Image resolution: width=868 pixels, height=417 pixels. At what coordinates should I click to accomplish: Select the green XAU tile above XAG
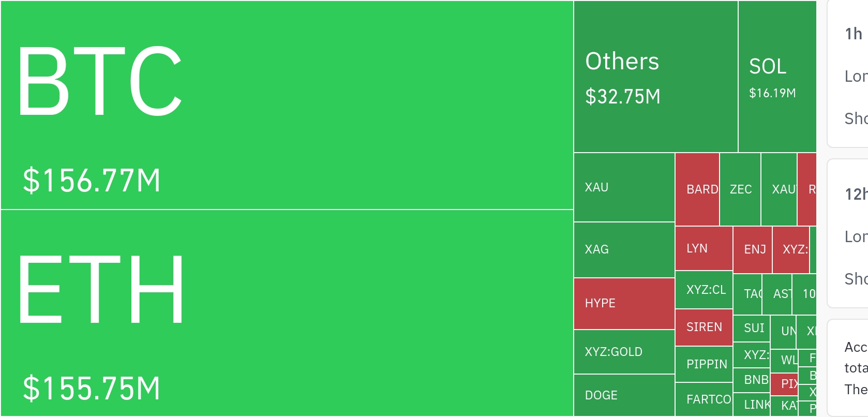click(x=624, y=187)
